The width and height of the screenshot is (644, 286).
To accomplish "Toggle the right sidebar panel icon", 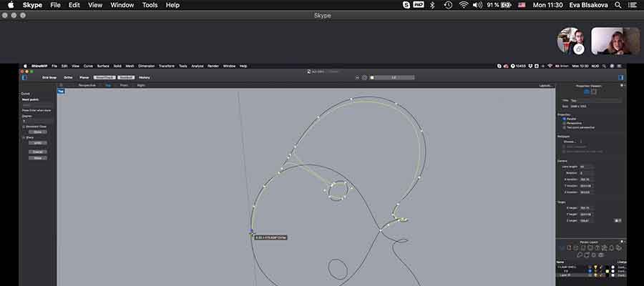I will pos(620,77).
